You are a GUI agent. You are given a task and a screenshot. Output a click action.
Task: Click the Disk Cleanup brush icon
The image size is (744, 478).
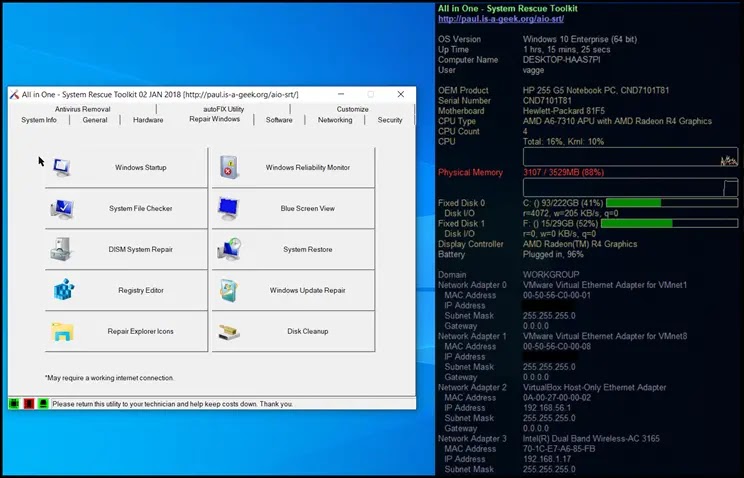tap(229, 332)
